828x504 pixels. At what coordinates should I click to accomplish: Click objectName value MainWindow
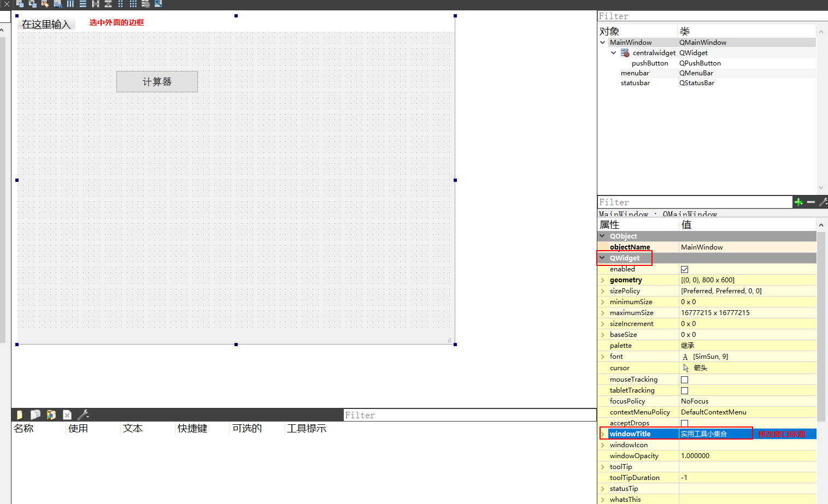pos(702,247)
